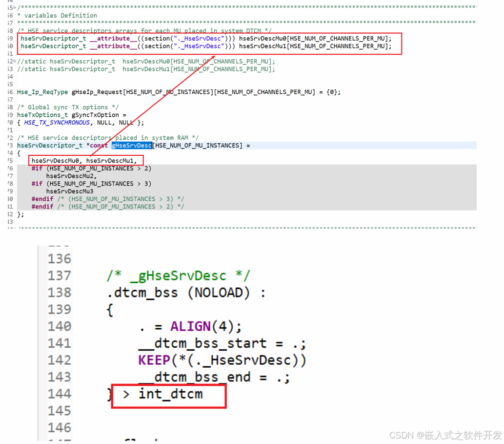Click hseSrvDescMu0[HSE_NUM_OF_CHANNELS_PER_MU] in the attribute declaration

point(315,38)
